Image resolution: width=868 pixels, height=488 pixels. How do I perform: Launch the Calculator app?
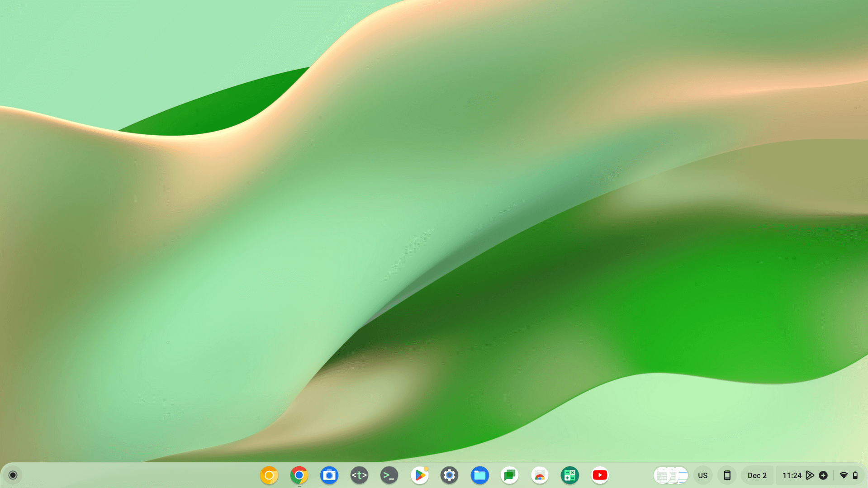(x=569, y=475)
